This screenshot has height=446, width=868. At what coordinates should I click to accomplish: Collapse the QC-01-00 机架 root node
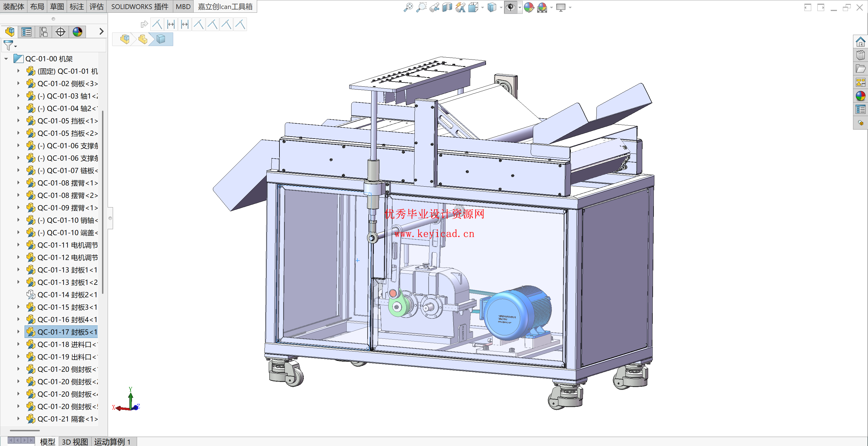click(x=6, y=59)
